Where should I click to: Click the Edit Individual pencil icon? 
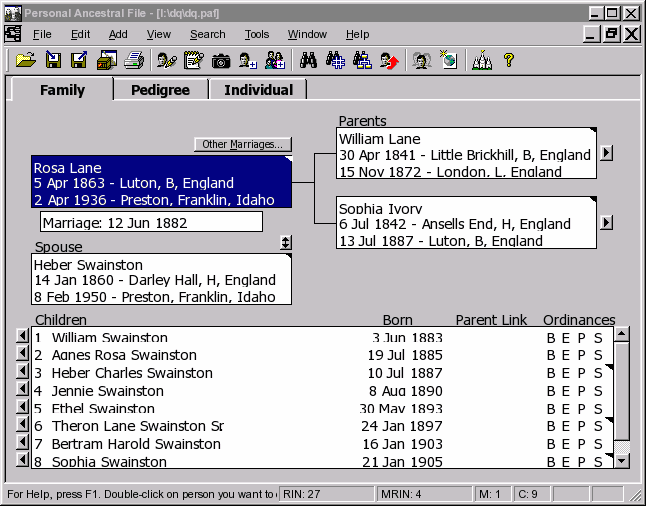tap(167, 61)
